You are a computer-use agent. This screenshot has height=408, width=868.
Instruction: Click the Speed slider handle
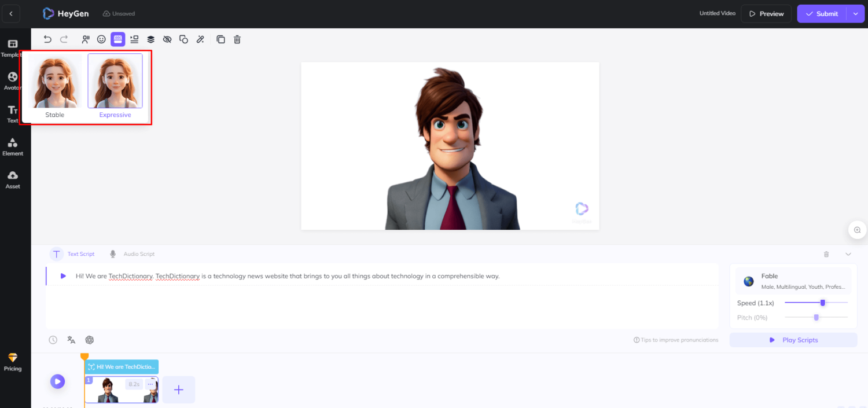822,303
